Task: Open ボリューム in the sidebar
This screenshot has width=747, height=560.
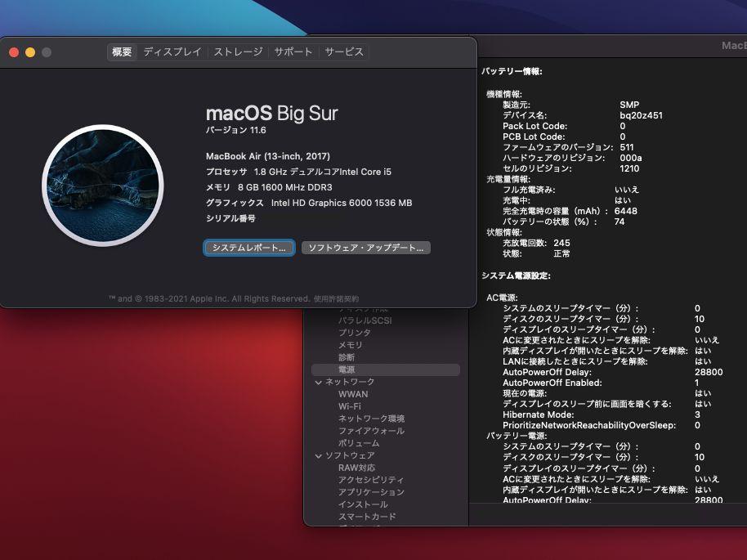Action: click(359, 443)
